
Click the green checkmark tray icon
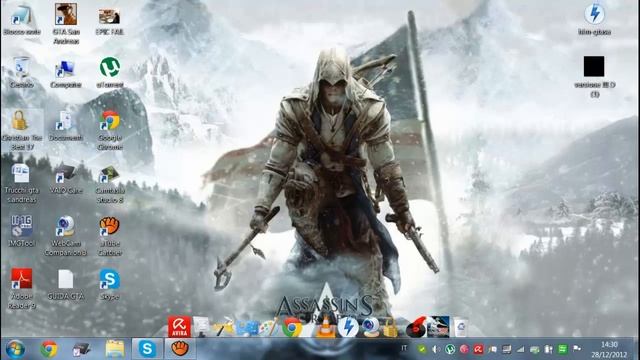click(x=422, y=349)
